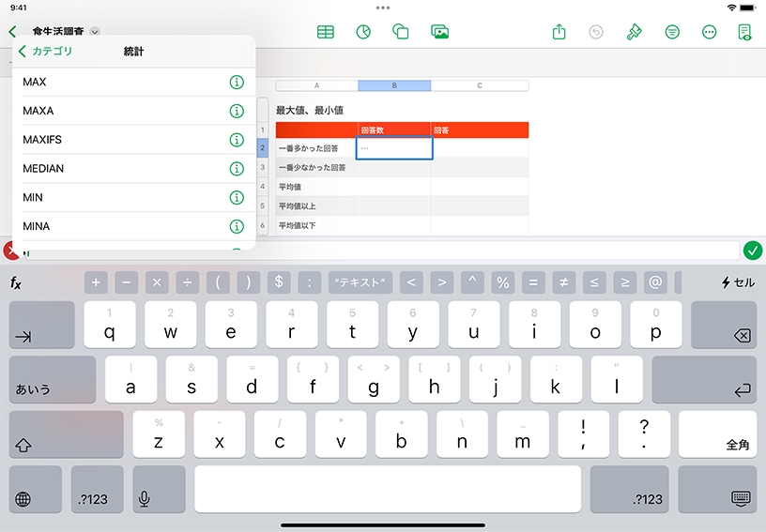Switch input to あいう Japanese mode
Screen dimensions: 766x532
point(53,379)
